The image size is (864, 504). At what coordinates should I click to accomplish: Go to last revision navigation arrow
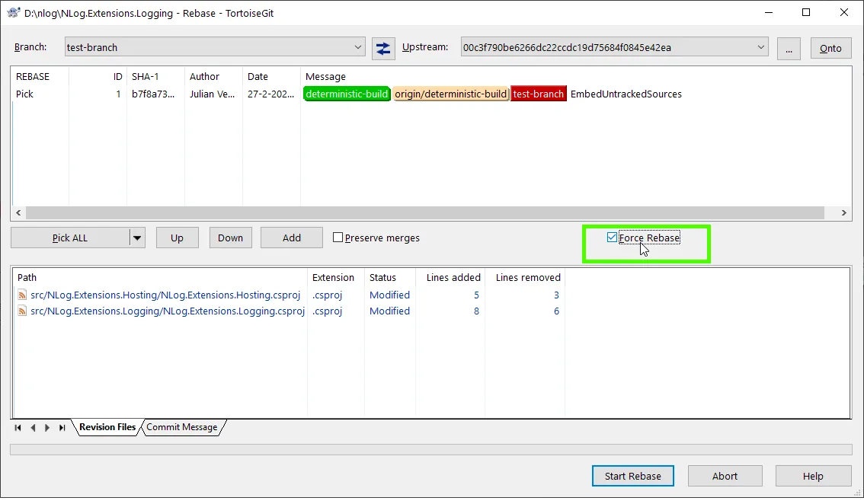[x=62, y=427]
